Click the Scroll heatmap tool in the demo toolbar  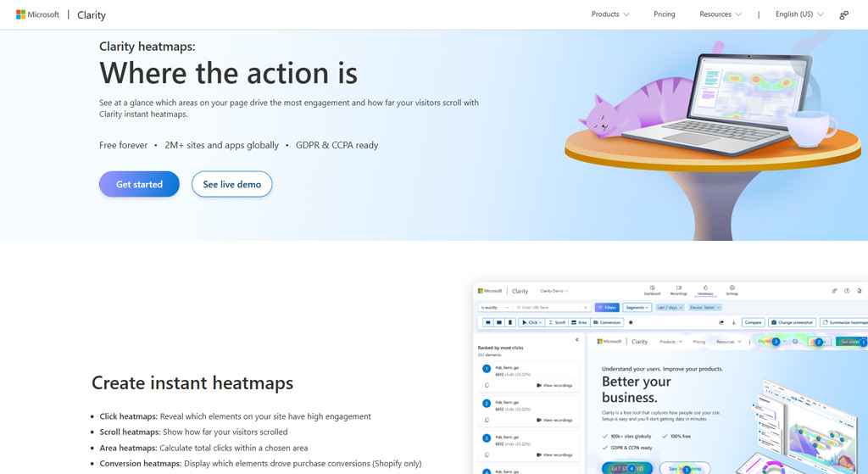(557, 322)
